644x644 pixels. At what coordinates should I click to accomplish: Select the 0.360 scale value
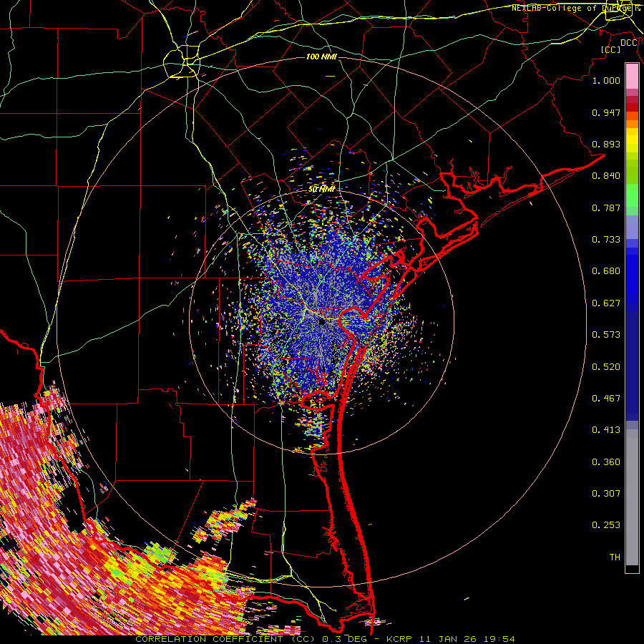(606, 462)
